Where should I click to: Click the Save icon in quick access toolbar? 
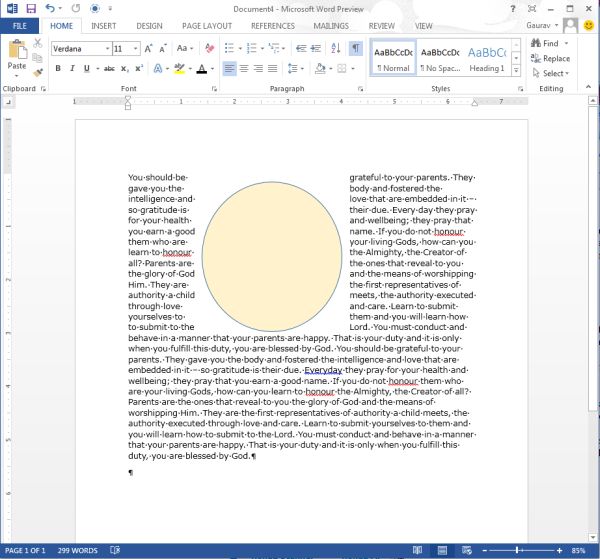pyautogui.click(x=30, y=8)
